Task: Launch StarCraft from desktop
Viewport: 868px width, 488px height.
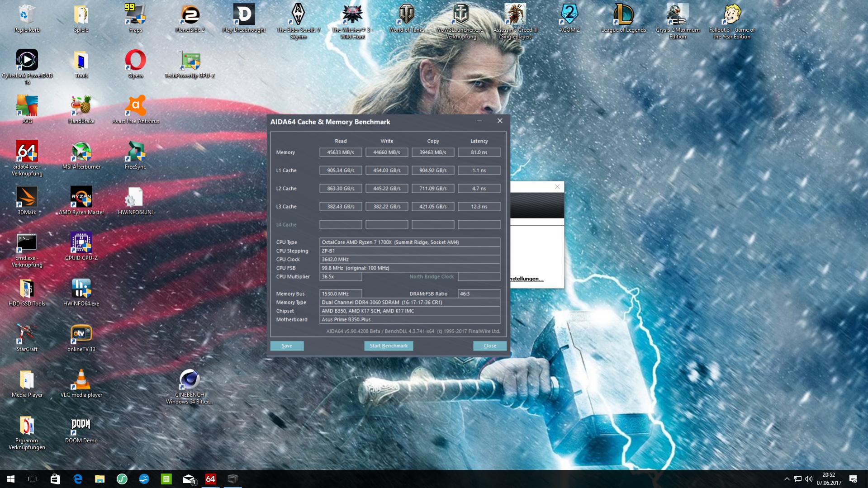Action: 27,338
